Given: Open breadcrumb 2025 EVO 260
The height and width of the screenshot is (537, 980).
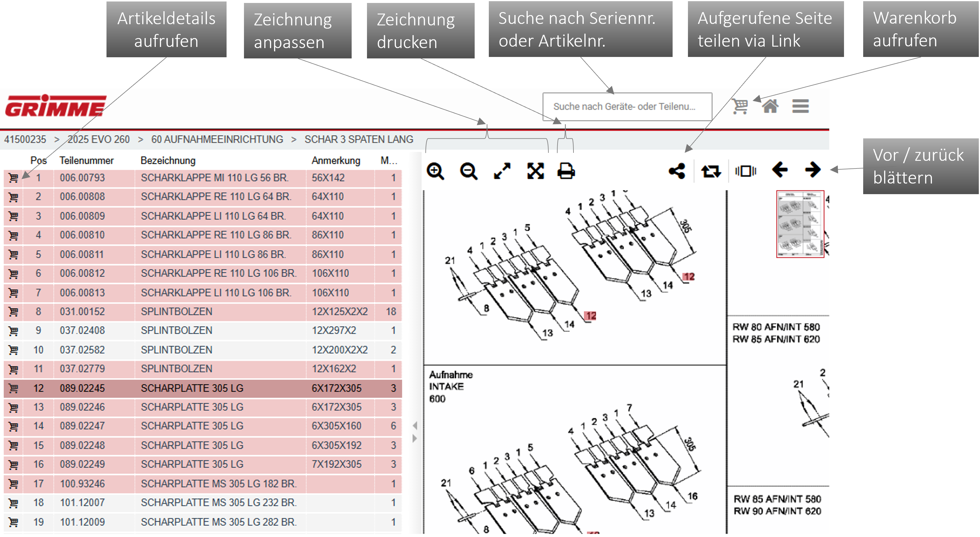Looking at the screenshot, I should [x=99, y=139].
